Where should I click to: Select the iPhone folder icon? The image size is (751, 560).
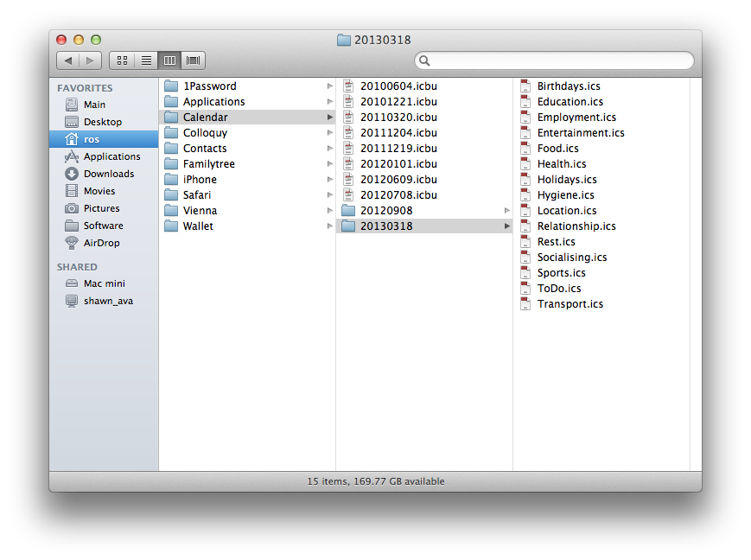(171, 180)
